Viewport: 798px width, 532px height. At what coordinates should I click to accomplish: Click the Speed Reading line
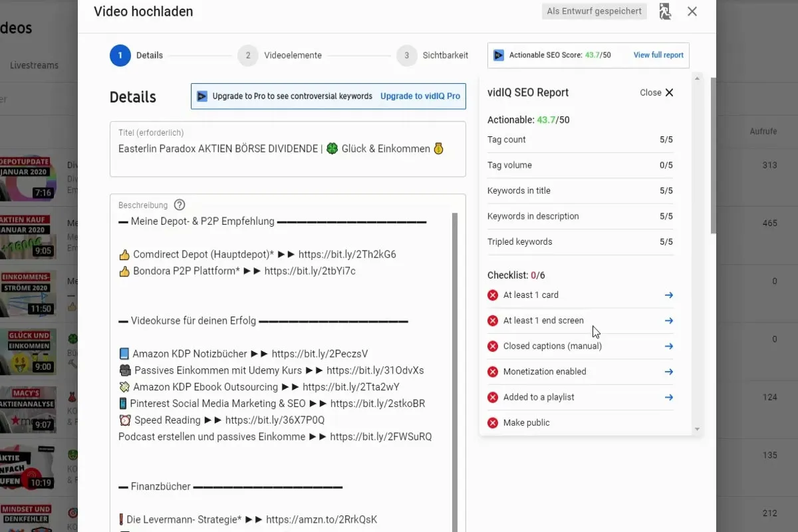coord(221,420)
